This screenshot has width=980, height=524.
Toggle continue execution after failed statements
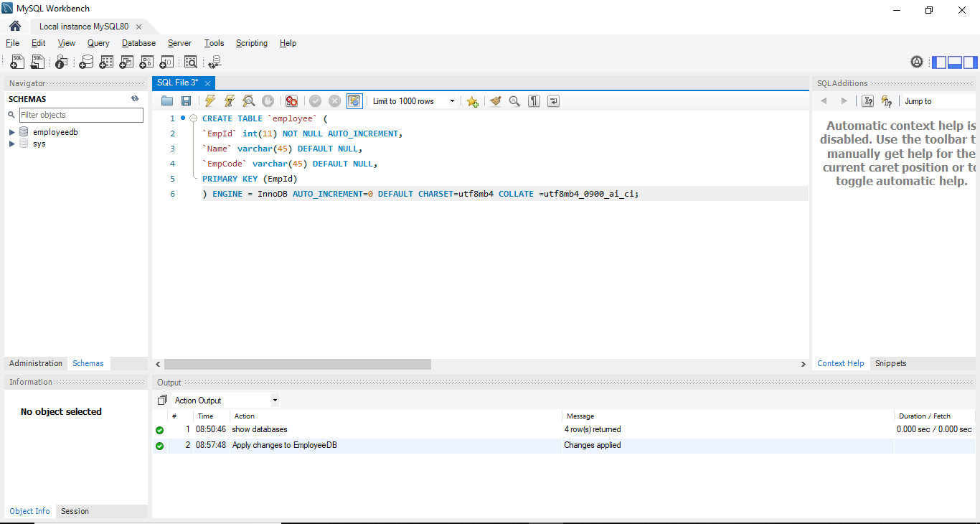[291, 101]
